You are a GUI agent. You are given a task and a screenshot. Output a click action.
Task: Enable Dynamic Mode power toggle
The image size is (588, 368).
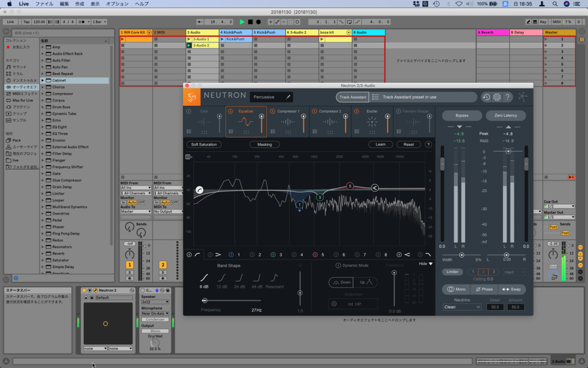[338, 266]
